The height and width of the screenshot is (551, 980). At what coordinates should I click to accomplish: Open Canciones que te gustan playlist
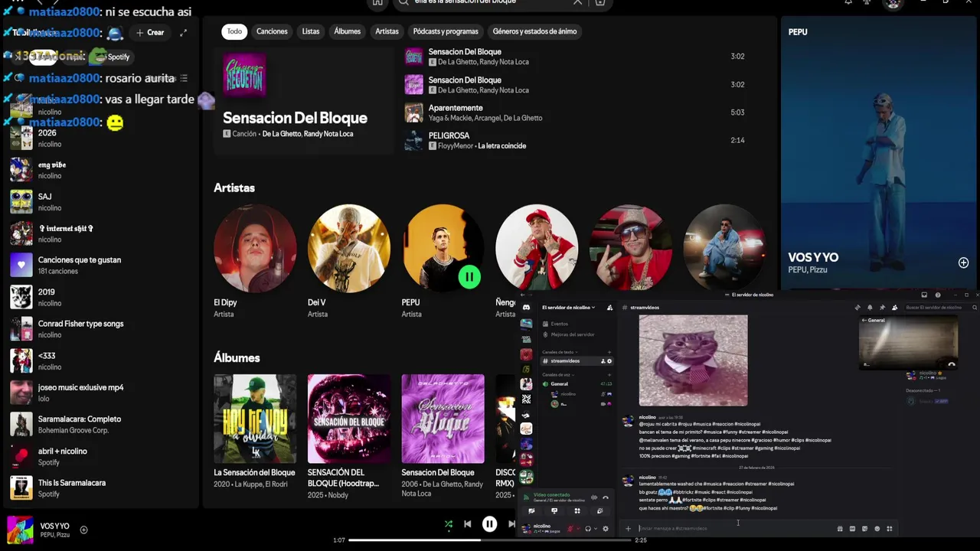(100, 266)
